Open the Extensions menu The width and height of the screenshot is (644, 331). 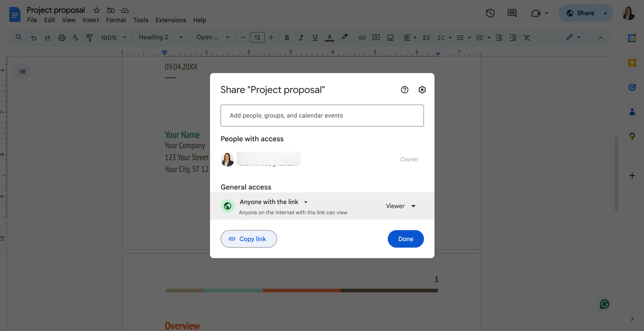pyautogui.click(x=170, y=20)
